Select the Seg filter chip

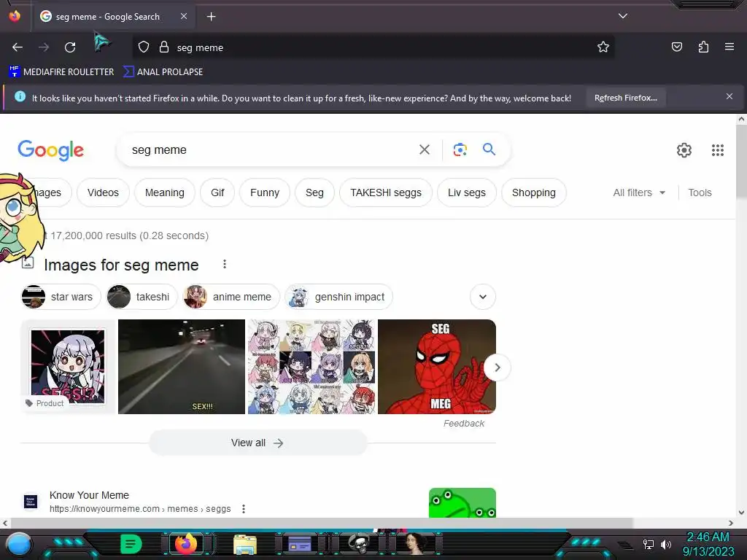tap(314, 192)
